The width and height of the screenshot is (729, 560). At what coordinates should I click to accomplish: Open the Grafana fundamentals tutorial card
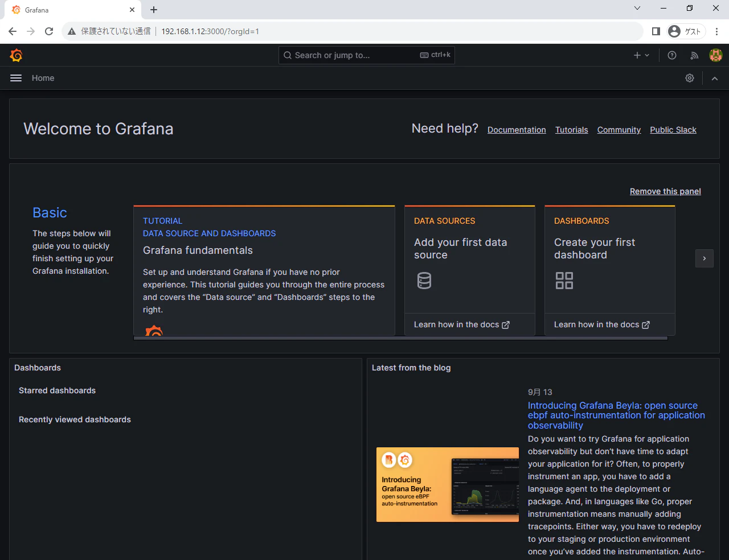point(264,270)
